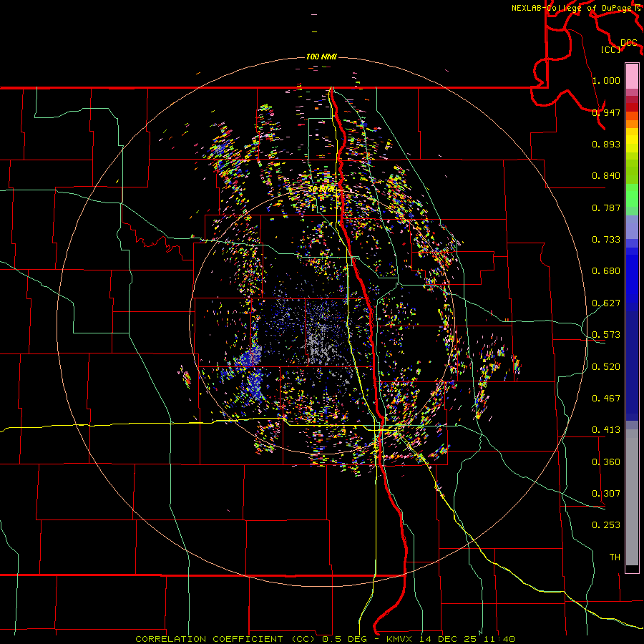
Task: Click the 0.360 scale value
Action: 606,462
